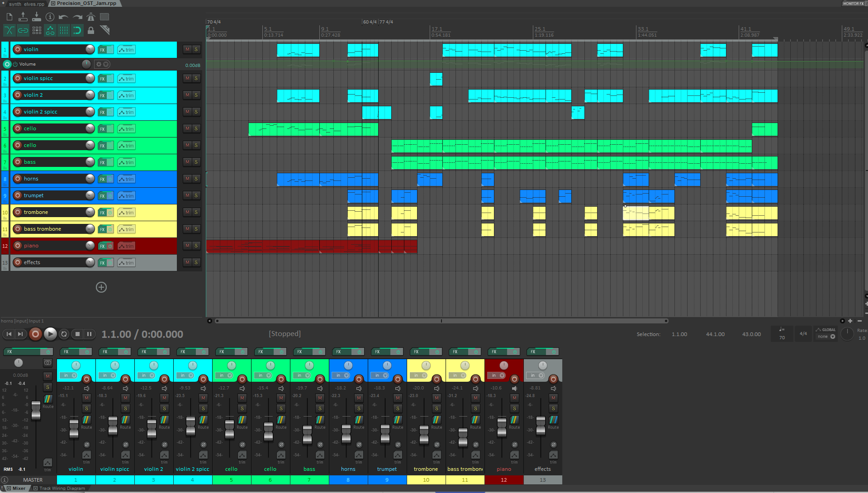Switch to synth_elves.rpp project tab
Screen dimensions: 868x493
click(x=26, y=4)
